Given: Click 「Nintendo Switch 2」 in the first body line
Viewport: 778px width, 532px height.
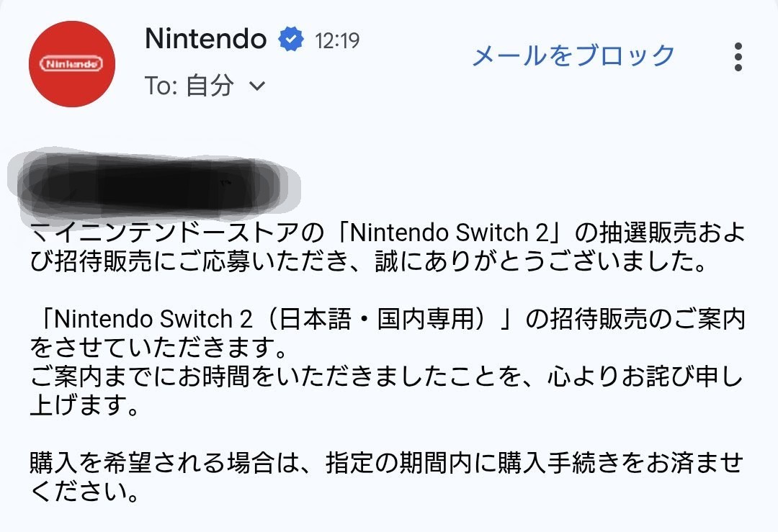Looking at the screenshot, I should click(x=446, y=233).
